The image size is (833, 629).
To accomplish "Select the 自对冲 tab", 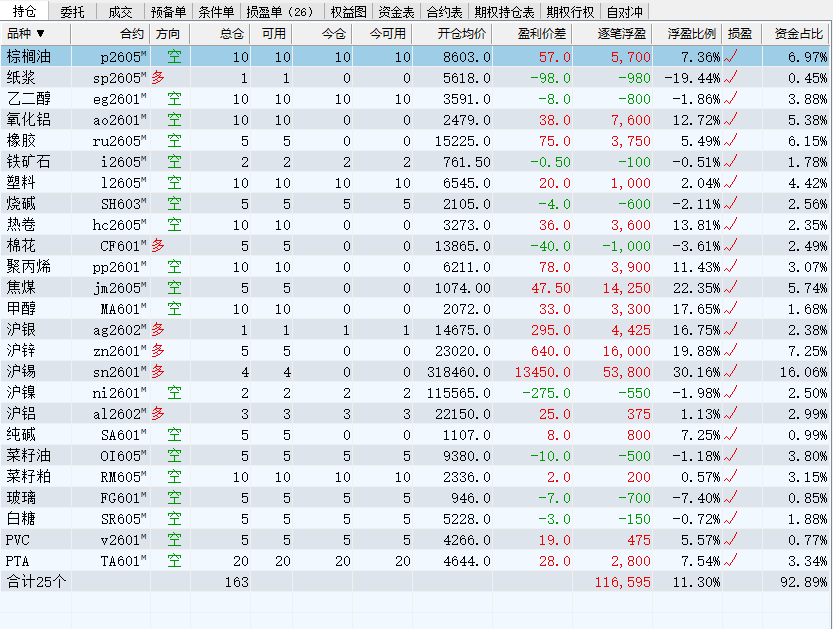I will [624, 12].
